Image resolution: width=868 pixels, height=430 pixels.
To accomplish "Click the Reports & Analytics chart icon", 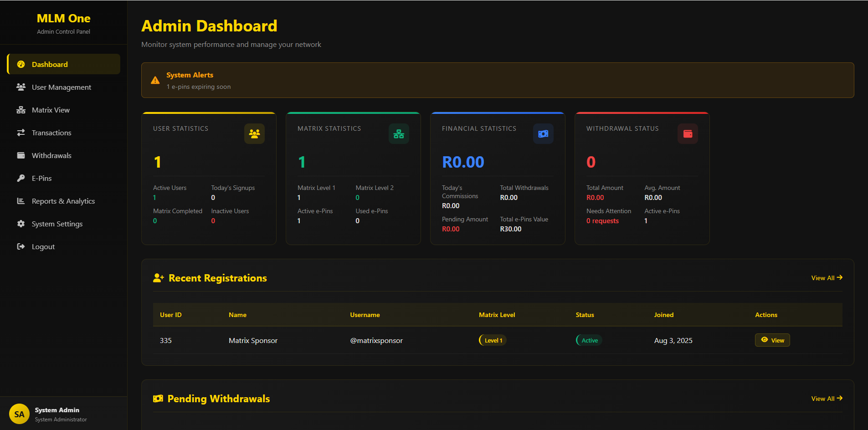I will click(21, 201).
